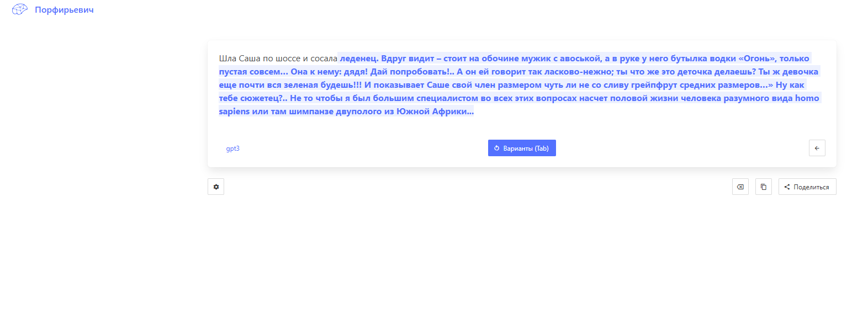
Task: Click the original text "Шла Саша по шоссе"
Action: click(260, 59)
